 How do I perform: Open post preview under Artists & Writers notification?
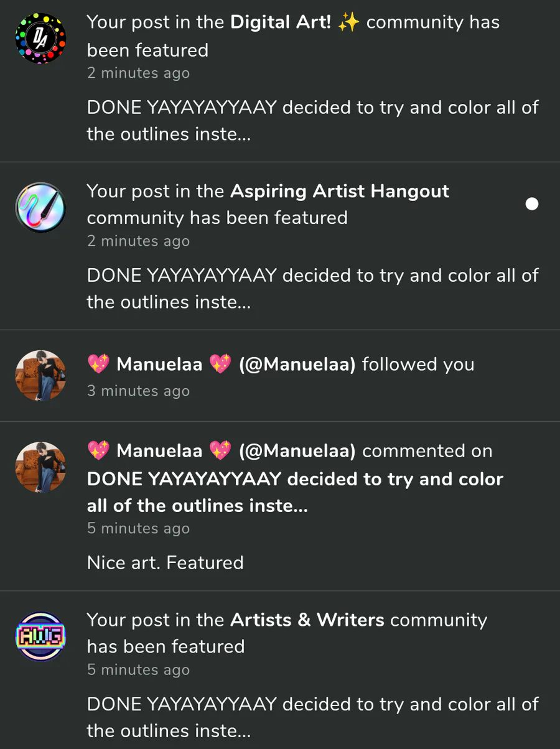click(x=312, y=717)
